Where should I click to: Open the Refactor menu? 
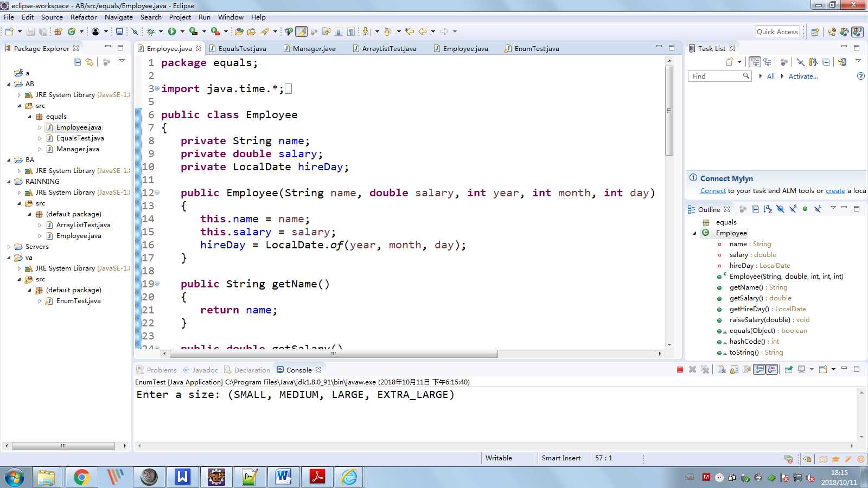84,17
